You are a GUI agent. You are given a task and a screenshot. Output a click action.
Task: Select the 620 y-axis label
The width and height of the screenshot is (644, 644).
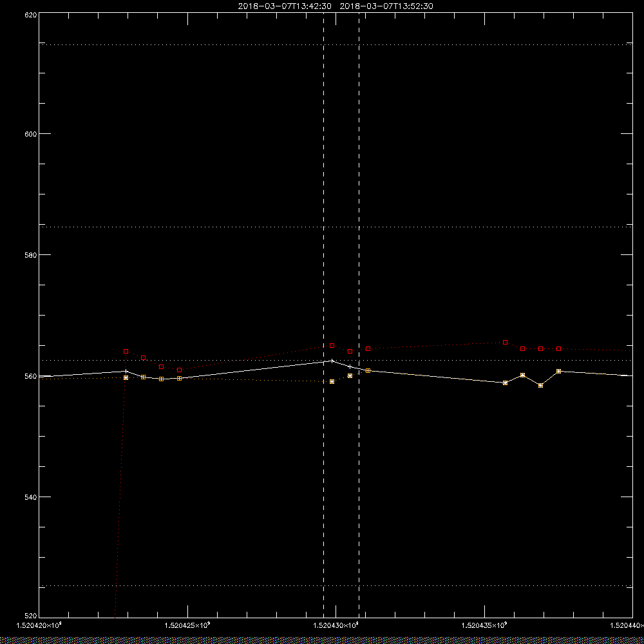coord(31,14)
